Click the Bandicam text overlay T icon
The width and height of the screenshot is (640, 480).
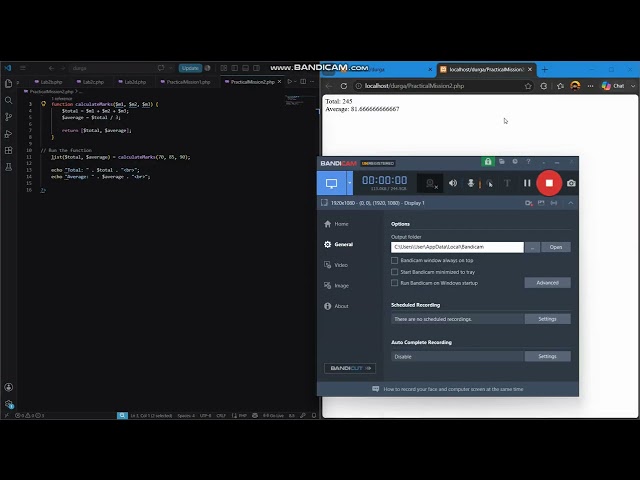click(x=507, y=183)
